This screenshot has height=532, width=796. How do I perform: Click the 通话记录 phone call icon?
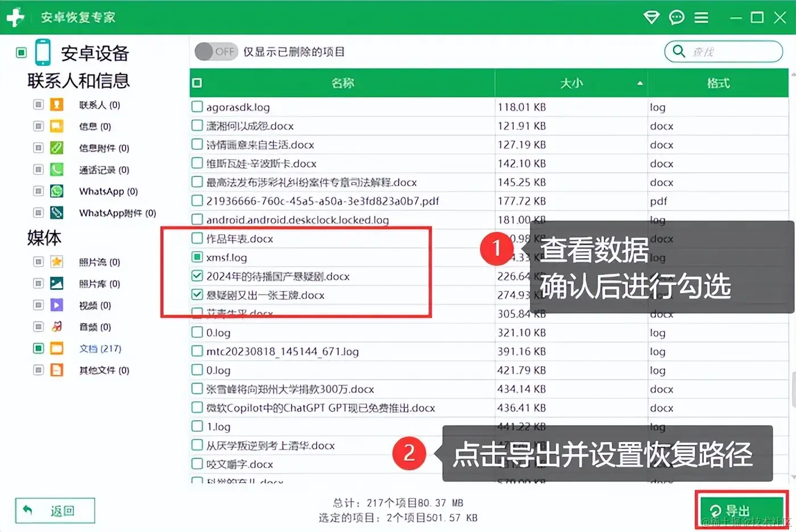(x=57, y=169)
